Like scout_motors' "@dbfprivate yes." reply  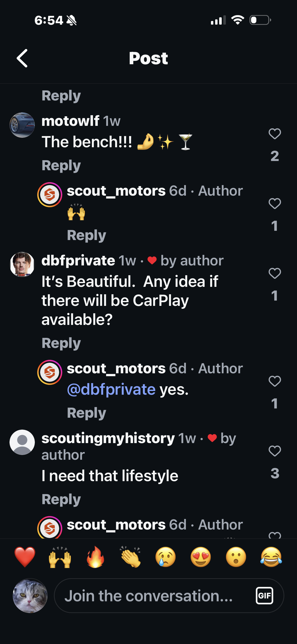(275, 381)
